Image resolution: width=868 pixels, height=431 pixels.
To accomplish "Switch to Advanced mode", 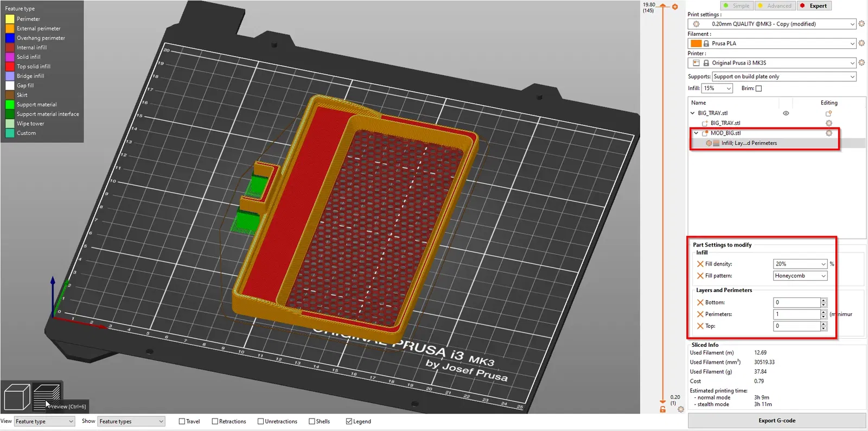I will (774, 6).
